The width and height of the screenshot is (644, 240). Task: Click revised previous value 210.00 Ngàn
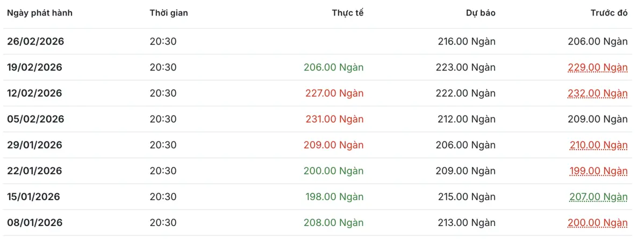point(599,145)
